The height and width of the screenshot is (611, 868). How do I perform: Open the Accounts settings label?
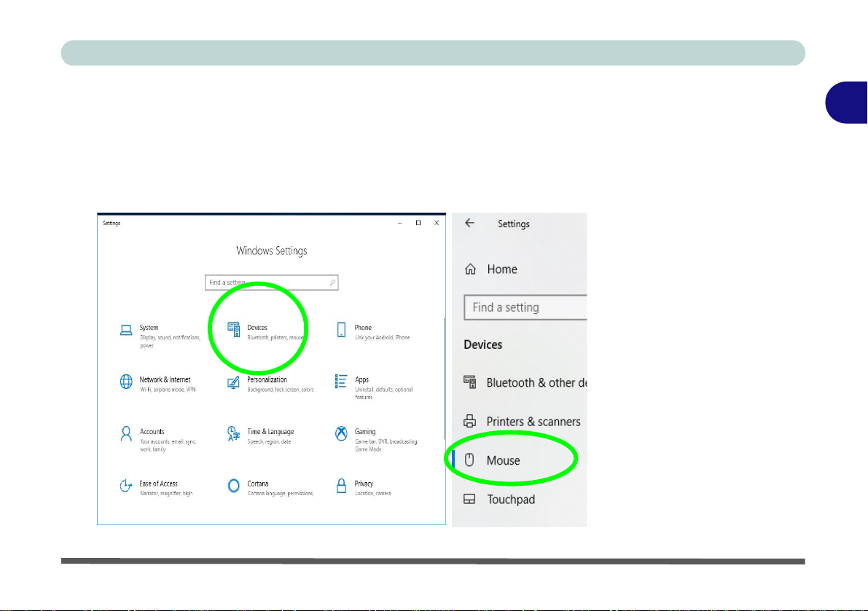click(x=152, y=431)
